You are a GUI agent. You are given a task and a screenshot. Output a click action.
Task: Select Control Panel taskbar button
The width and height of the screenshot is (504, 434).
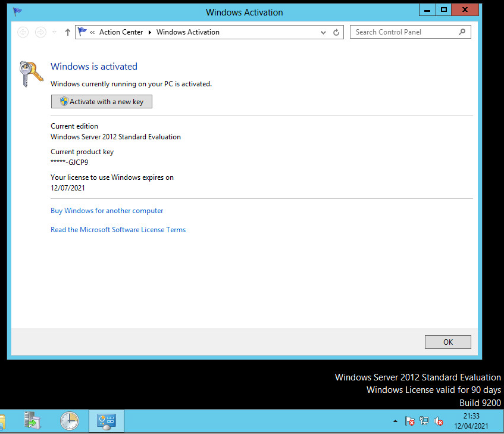[x=107, y=421]
